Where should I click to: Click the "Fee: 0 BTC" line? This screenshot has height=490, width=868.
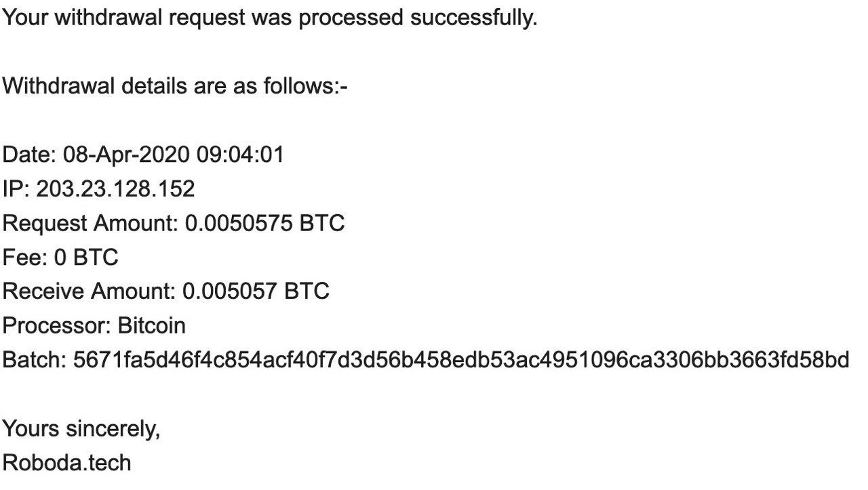click(60, 258)
